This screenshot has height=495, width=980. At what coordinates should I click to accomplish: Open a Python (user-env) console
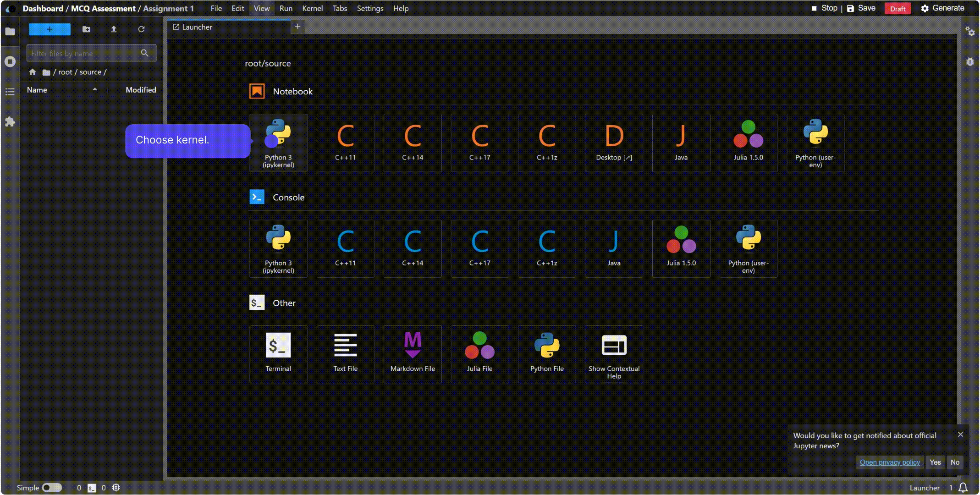[748, 249]
